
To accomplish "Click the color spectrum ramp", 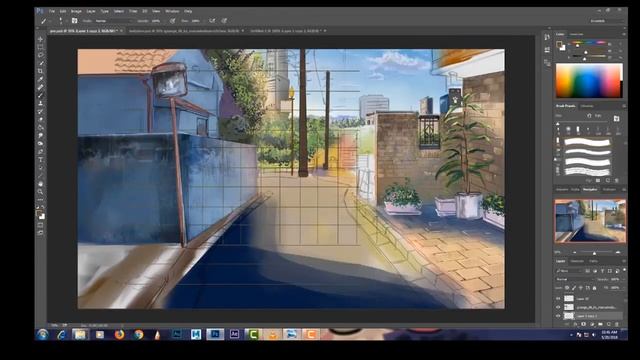I will [x=589, y=80].
